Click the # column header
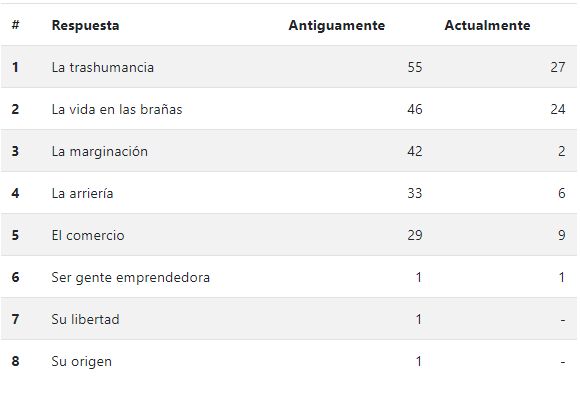This screenshot has height=398, width=580. [x=16, y=25]
